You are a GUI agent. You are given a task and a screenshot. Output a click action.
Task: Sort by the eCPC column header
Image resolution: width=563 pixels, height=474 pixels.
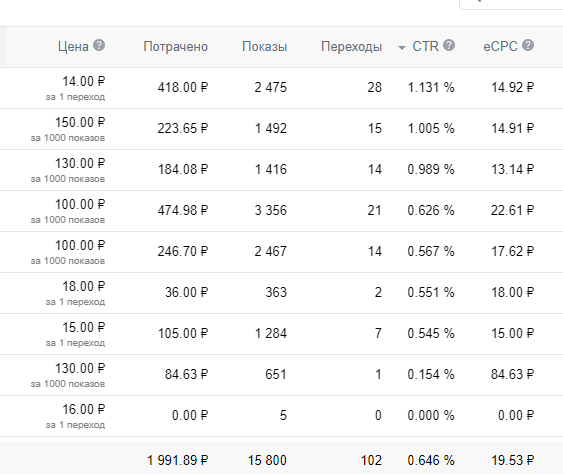[500, 46]
